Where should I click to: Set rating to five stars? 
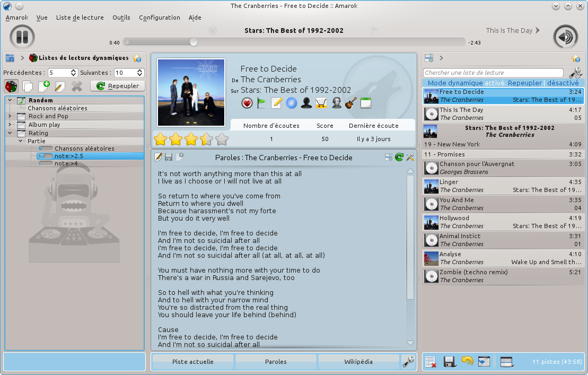click(x=222, y=139)
